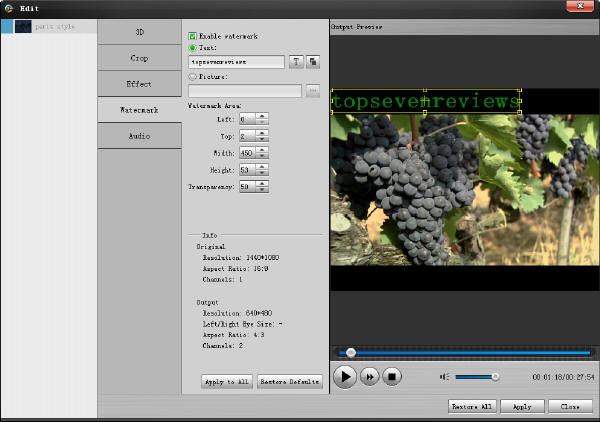Switch to the Crop tab
Screen dimensions: 600x422
coord(139,58)
